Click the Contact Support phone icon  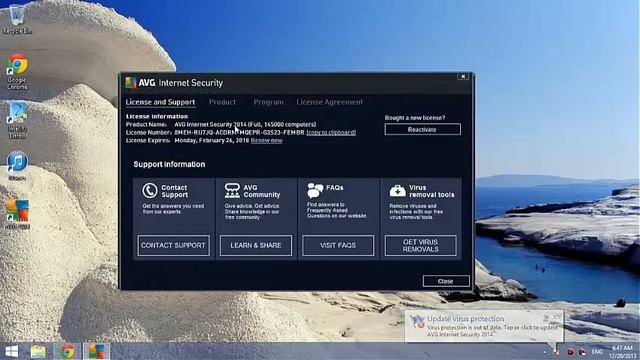150,191
